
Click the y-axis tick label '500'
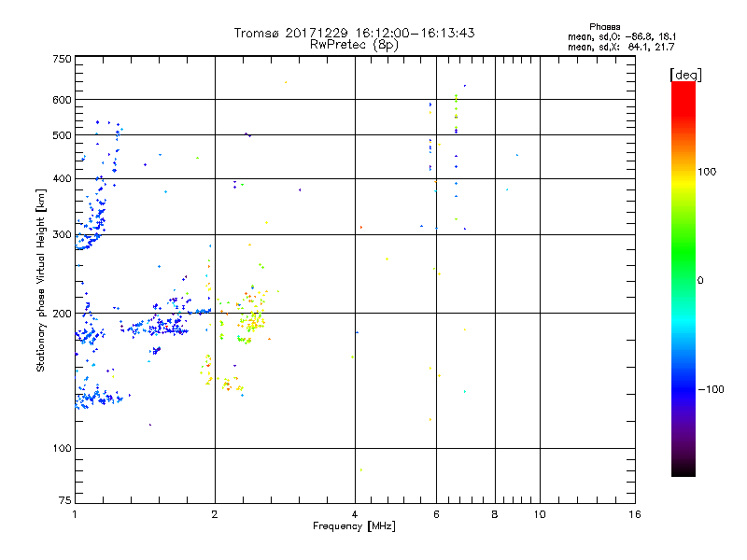click(x=62, y=135)
